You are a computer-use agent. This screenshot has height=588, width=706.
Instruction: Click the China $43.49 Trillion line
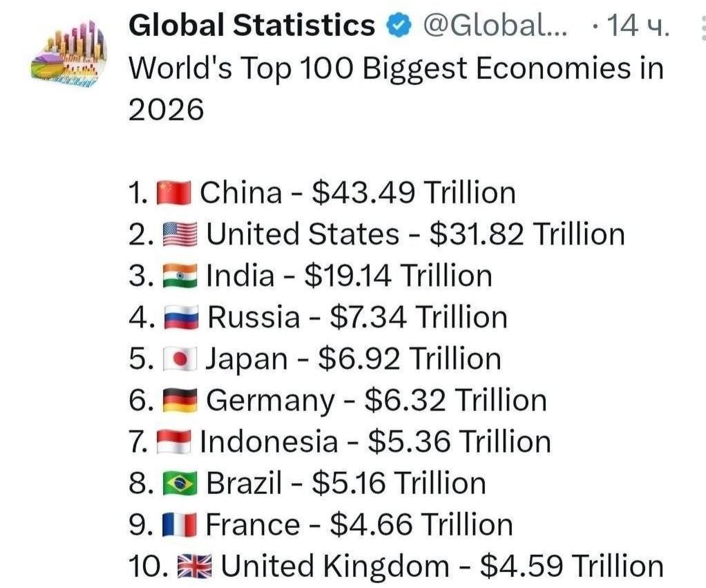[x=322, y=193]
